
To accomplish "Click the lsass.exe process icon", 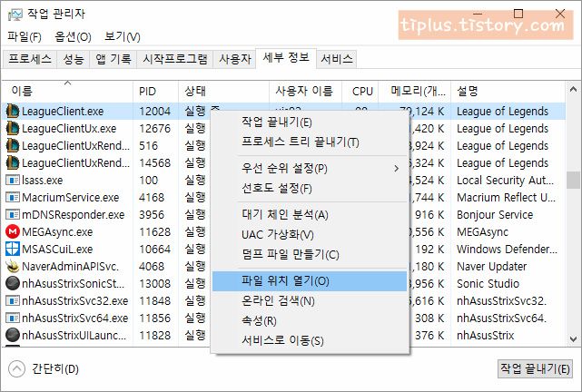I will 13,181.
